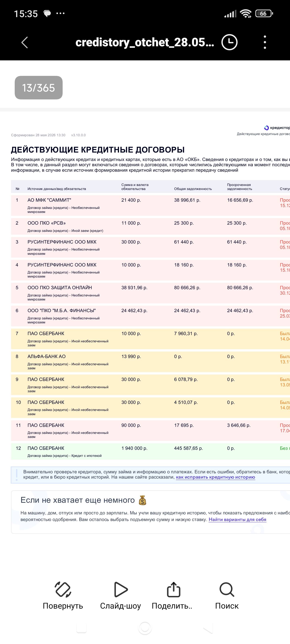Tap column header «Сумма и валюта обязательства»
The image size is (290, 644).
(135, 187)
